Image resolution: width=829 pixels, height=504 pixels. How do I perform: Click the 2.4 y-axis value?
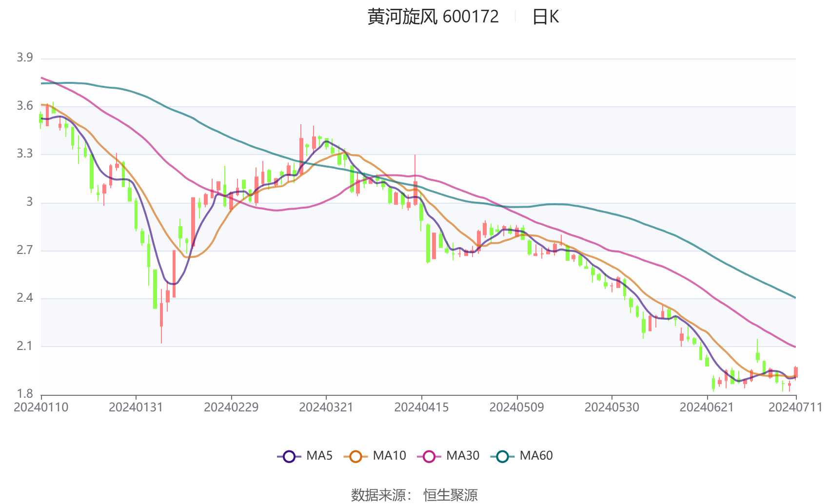tap(25, 298)
